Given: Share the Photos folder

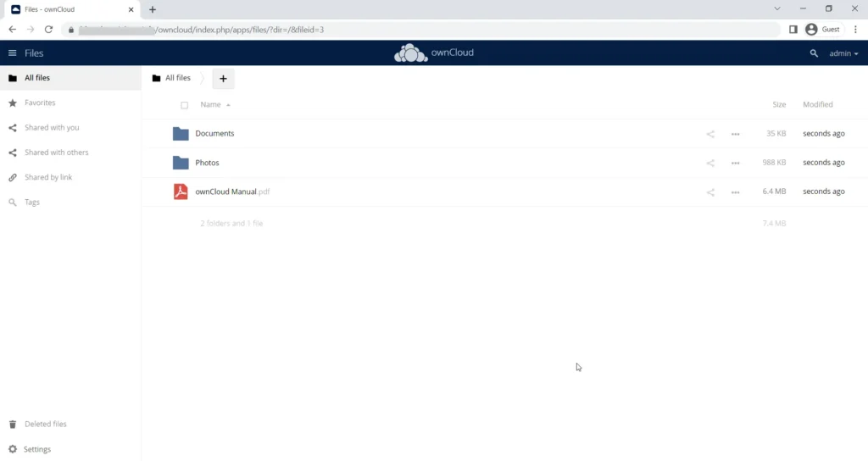Looking at the screenshot, I should pos(710,164).
